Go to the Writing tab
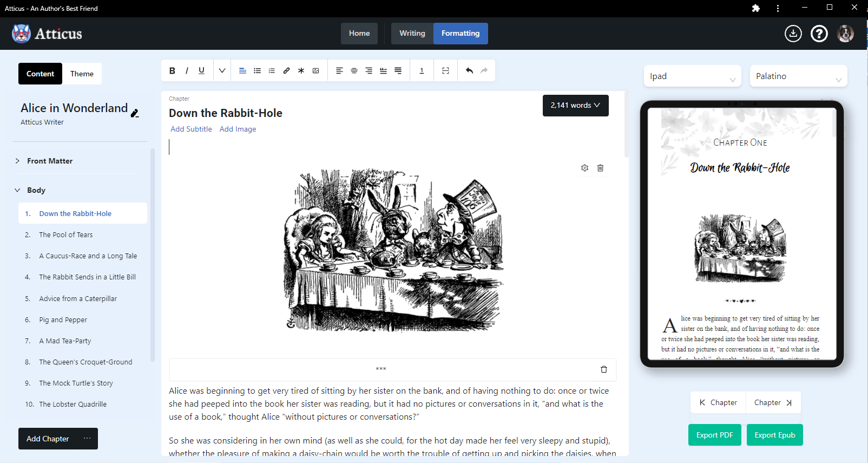This screenshot has width=868, height=463. [412, 33]
